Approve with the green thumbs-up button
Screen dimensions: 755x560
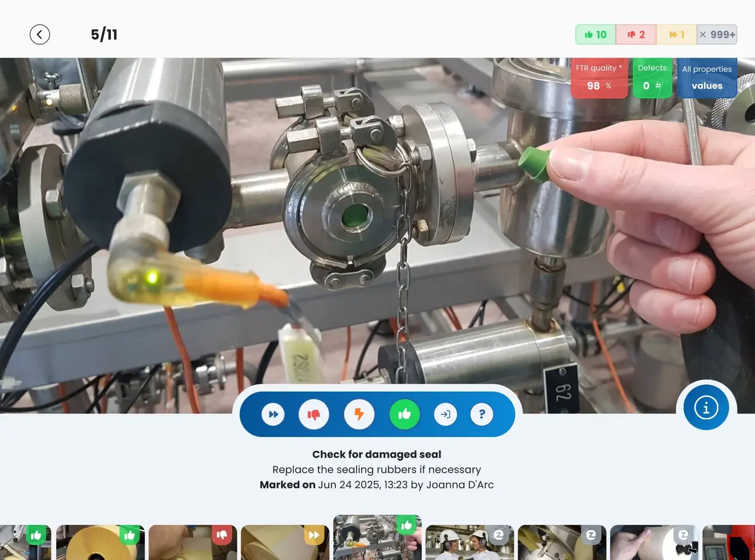click(x=404, y=414)
